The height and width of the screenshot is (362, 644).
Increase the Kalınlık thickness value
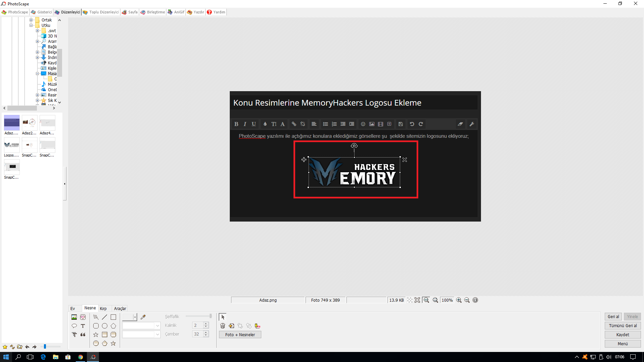click(x=206, y=324)
